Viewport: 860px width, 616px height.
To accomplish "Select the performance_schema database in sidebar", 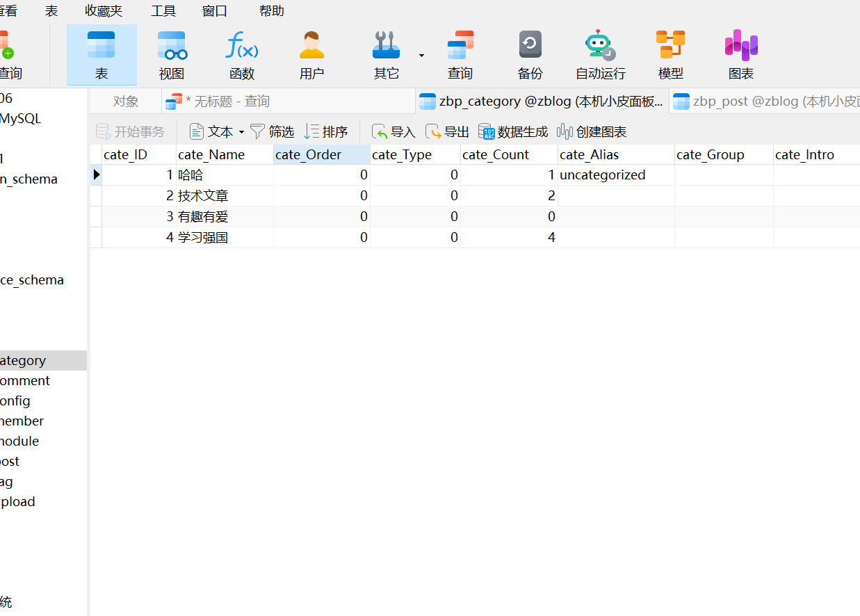I will coord(32,279).
